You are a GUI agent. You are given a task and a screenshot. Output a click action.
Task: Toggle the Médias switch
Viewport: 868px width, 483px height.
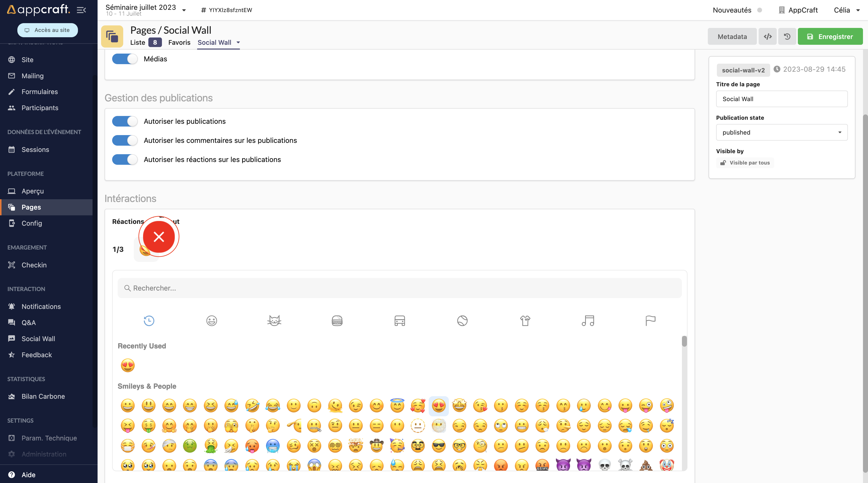coord(125,59)
